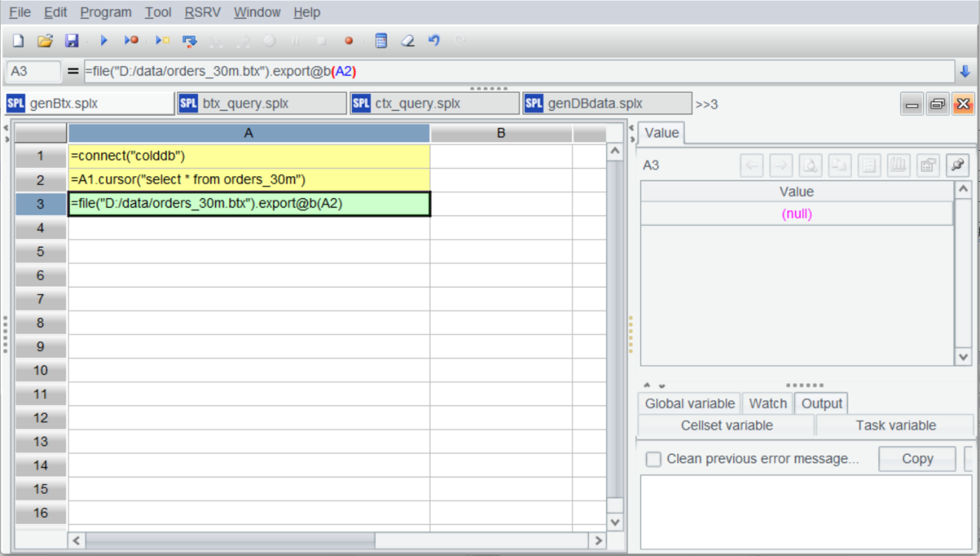Collapse the value panel with small up arrow
Image resolution: width=980 pixels, height=556 pixels.
coord(647,385)
